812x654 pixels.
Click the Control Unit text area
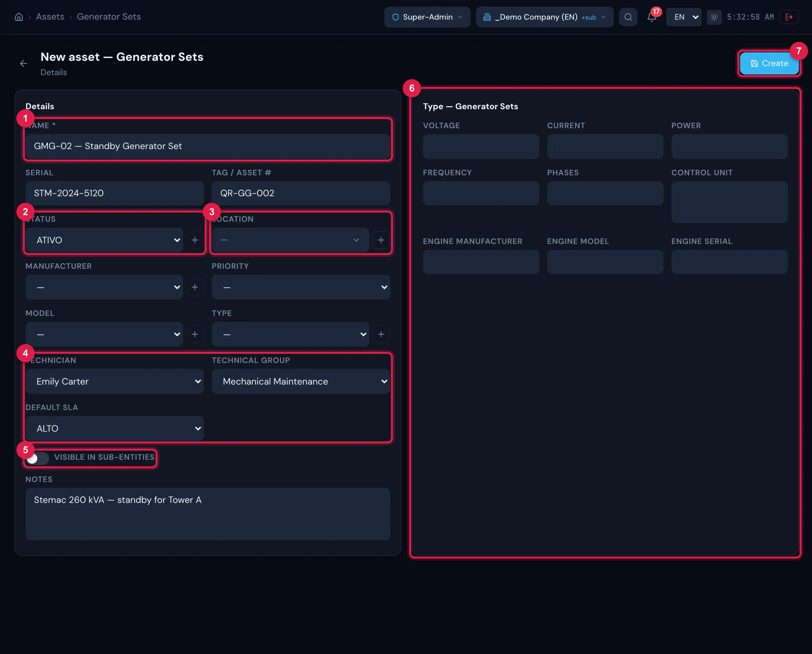(730, 202)
